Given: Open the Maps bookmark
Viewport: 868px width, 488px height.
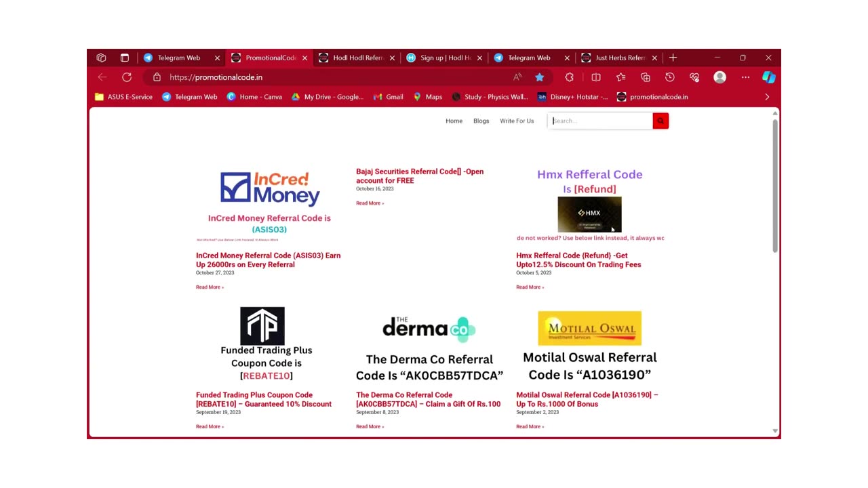Looking at the screenshot, I should pyautogui.click(x=427, y=97).
